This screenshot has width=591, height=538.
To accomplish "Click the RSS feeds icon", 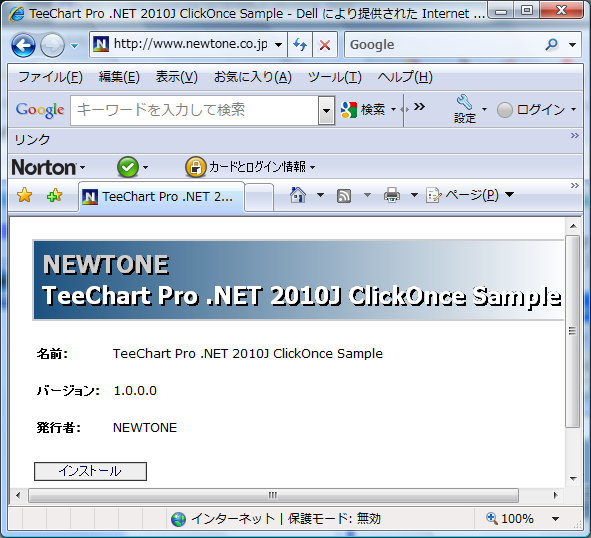I will coord(344,196).
